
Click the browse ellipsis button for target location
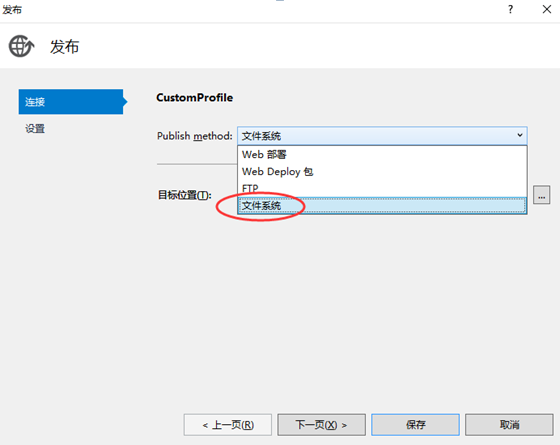pyautogui.click(x=541, y=195)
